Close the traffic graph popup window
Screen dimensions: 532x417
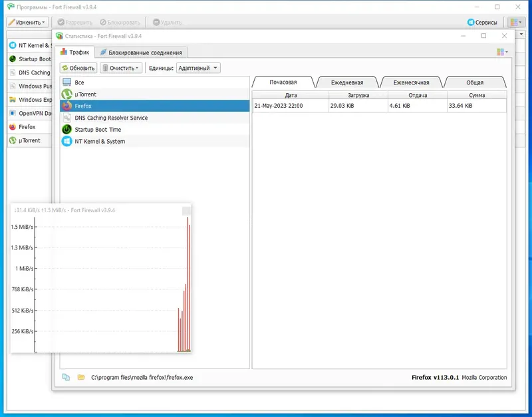click(x=187, y=211)
